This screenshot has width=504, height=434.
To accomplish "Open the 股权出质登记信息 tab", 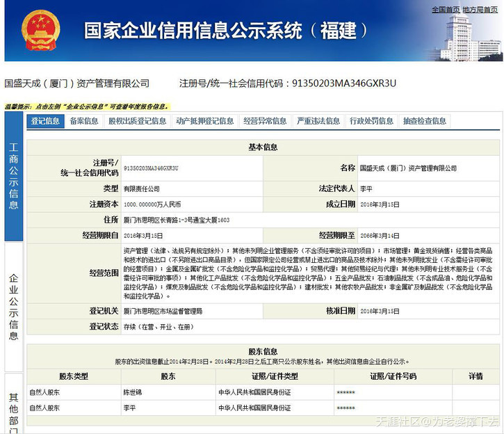I will [x=137, y=121].
